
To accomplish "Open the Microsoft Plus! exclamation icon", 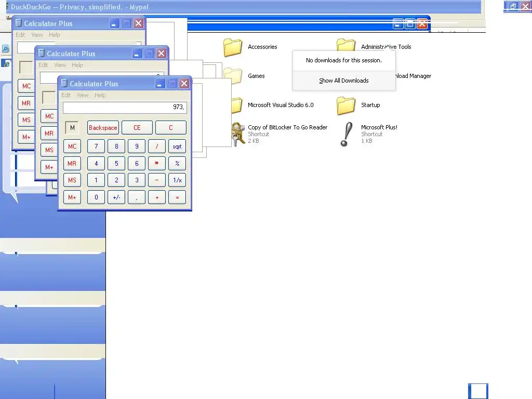I will tap(345, 135).
